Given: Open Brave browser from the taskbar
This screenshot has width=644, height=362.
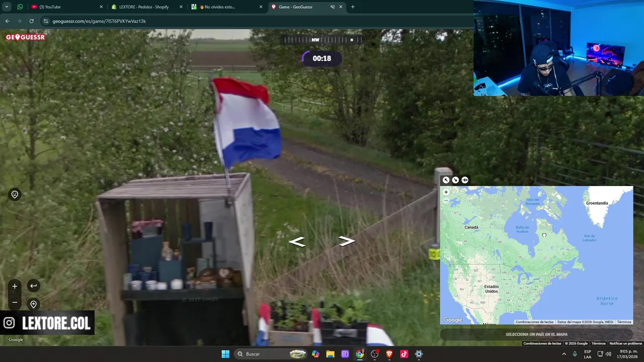Looking at the screenshot, I should [389, 354].
